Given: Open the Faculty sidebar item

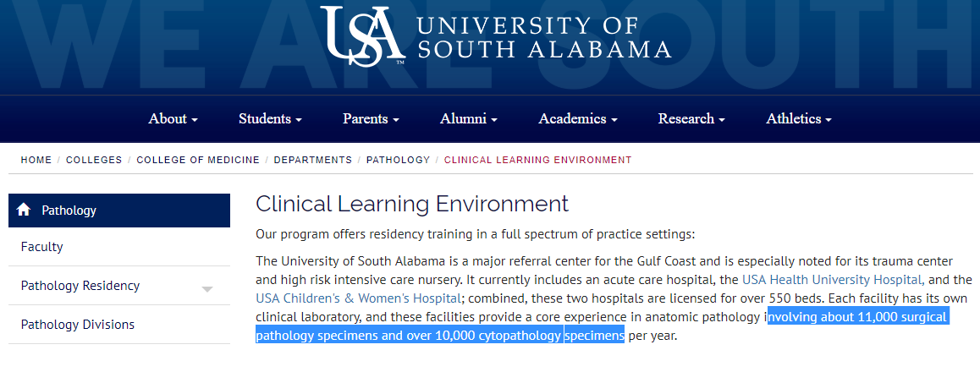Looking at the screenshot, I should click(42, 247).
